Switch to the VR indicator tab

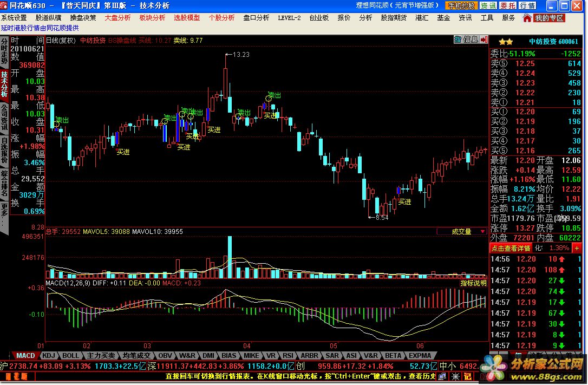271,355
